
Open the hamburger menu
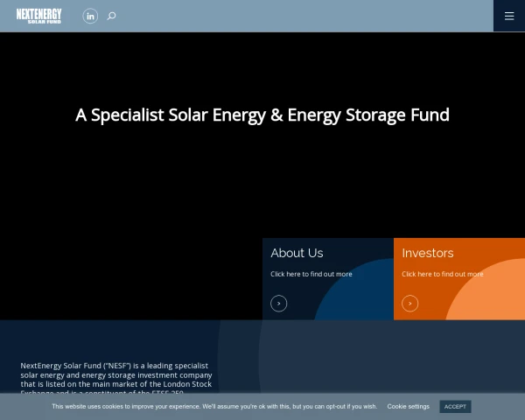(509, 16)
